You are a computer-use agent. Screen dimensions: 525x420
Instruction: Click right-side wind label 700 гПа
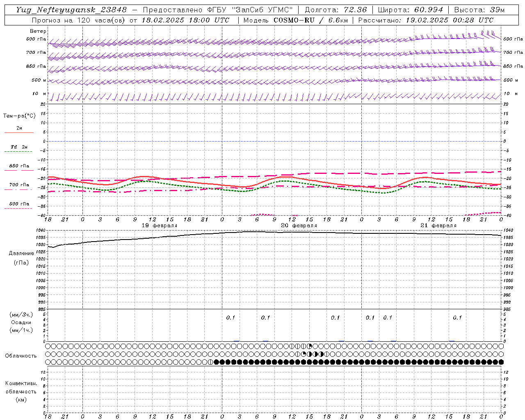click(x=513, y=52)
